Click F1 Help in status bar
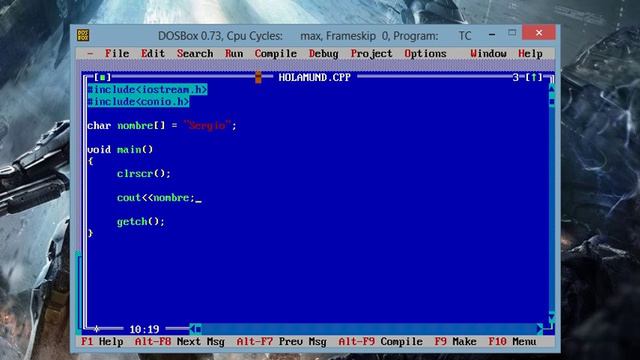The image size is (640, 360). coord(102,342)
